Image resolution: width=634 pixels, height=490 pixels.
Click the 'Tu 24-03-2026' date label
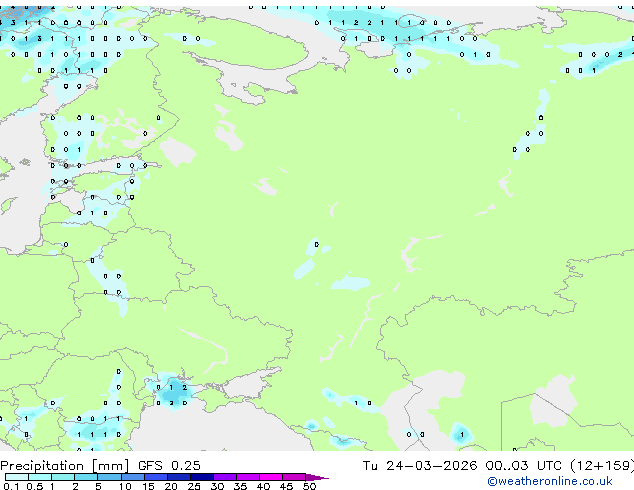420,466
